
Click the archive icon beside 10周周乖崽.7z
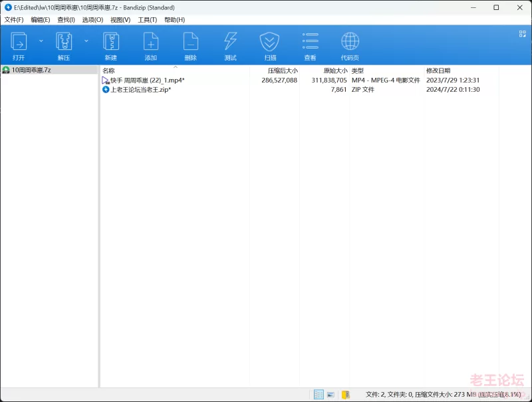coord(6,70)
